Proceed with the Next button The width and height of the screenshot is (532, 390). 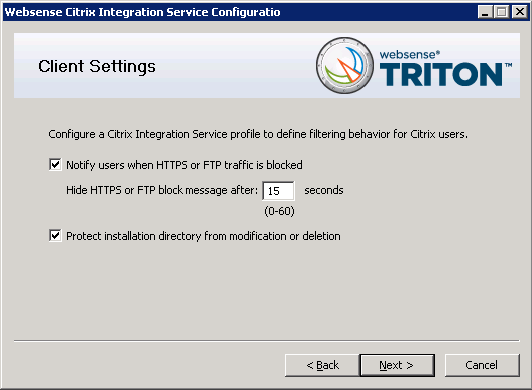[x=397, y=365]
